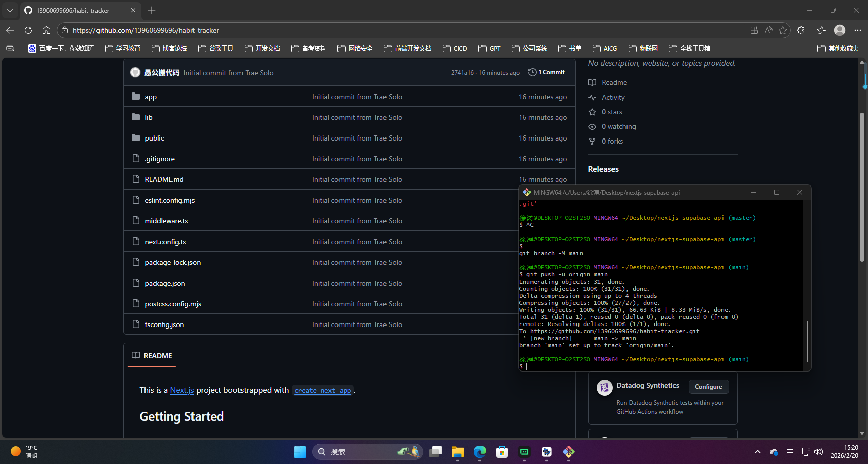Viewport: 868px width, 464px height.
Task: Go back with the browser back arrow
Action: pyautogui.click(x=10, y=30)
